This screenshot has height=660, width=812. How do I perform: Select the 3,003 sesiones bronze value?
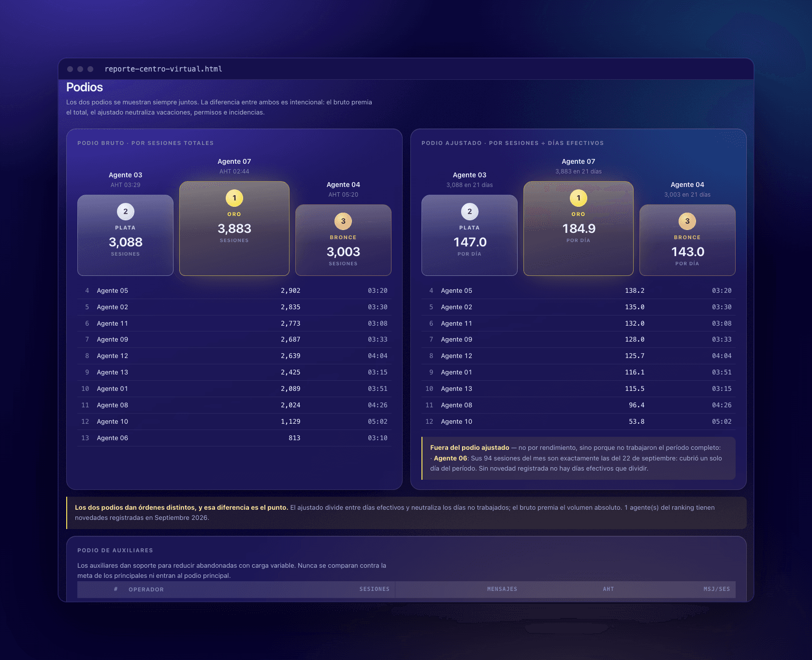pyautogui.click(x=343, y=252)
